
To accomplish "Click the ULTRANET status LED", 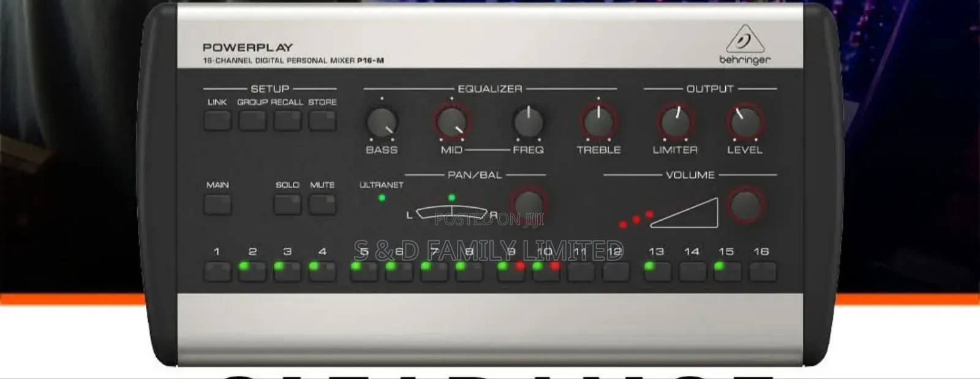I will coord(382,197).
